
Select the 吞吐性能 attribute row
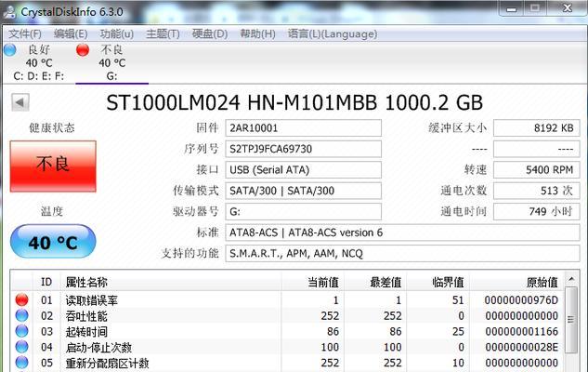point(287,315)
